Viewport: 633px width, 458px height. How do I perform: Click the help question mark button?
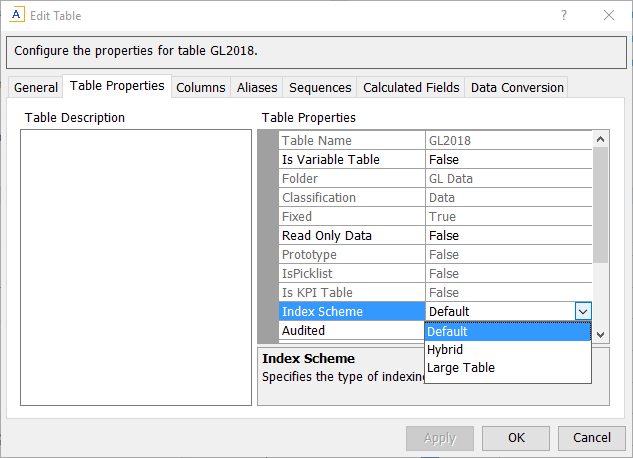click(564, 15)
